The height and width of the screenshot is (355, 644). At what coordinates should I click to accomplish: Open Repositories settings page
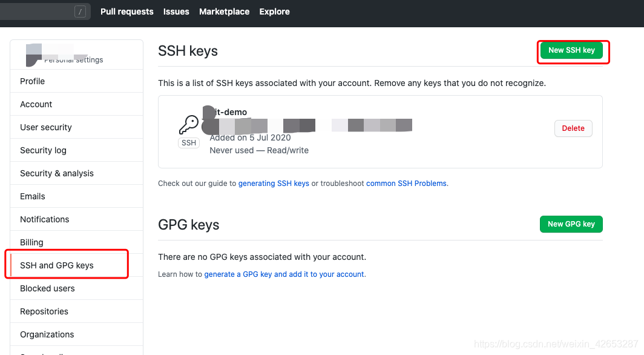(77, 311)
